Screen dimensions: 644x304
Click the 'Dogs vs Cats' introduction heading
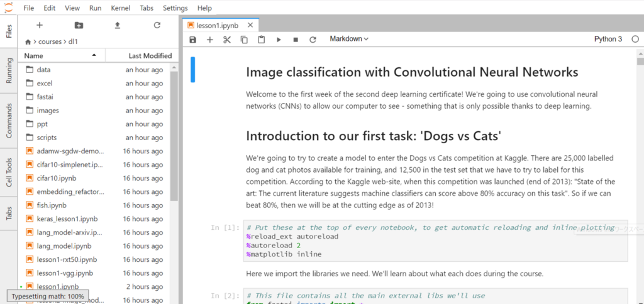pyautogui.click(x=374, y=136)
